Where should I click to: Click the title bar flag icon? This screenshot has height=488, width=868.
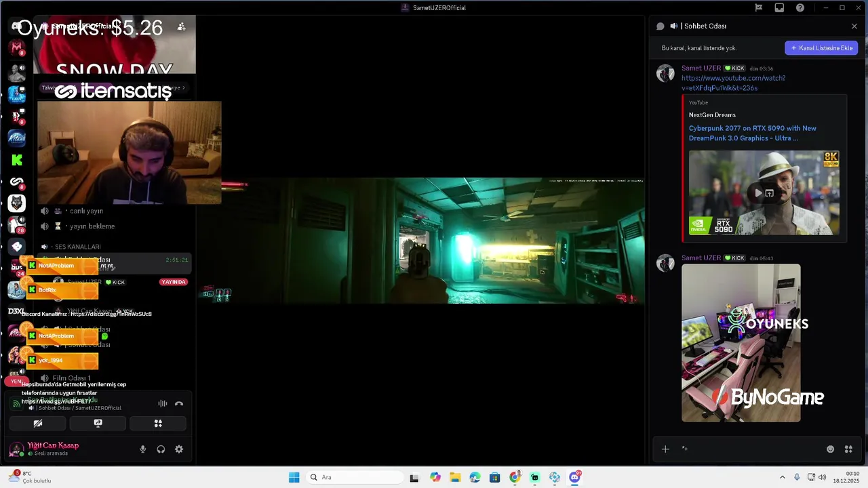759,8
